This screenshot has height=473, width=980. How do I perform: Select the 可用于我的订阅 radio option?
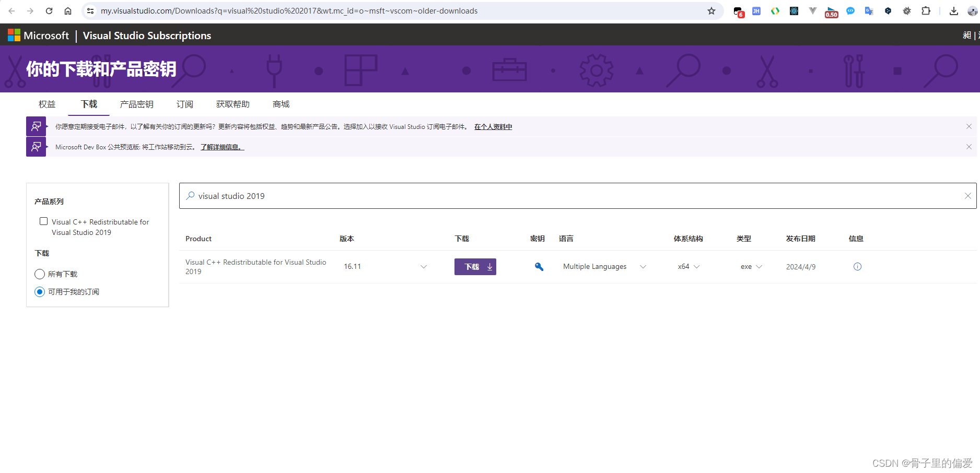[40, 292]
